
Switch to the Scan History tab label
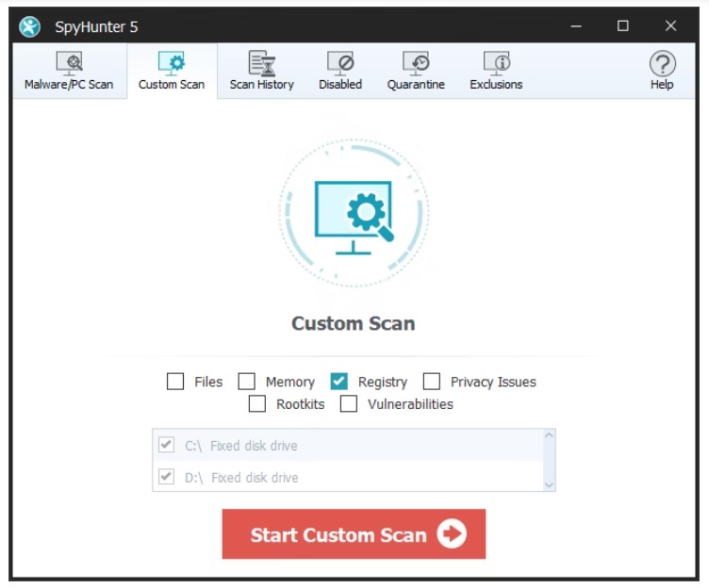pos(262,85)
